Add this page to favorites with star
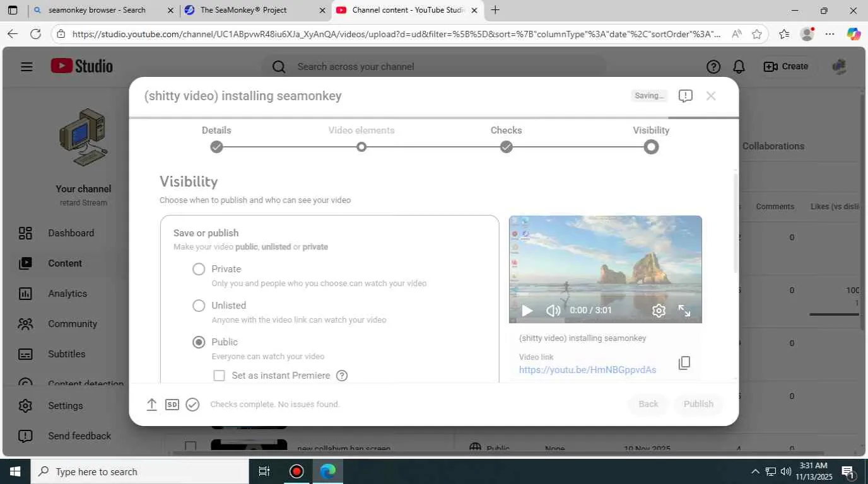 (757, 34)
